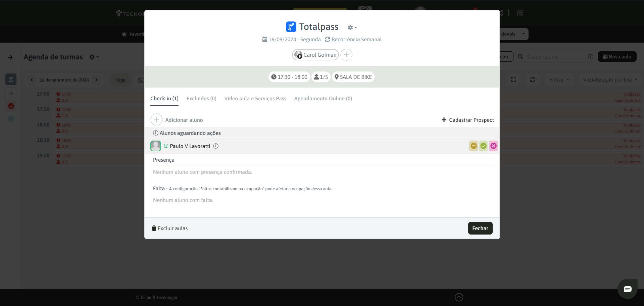
Task: Open the Totalpass gear settings dropdown
Action: click(x=352, y=28)
